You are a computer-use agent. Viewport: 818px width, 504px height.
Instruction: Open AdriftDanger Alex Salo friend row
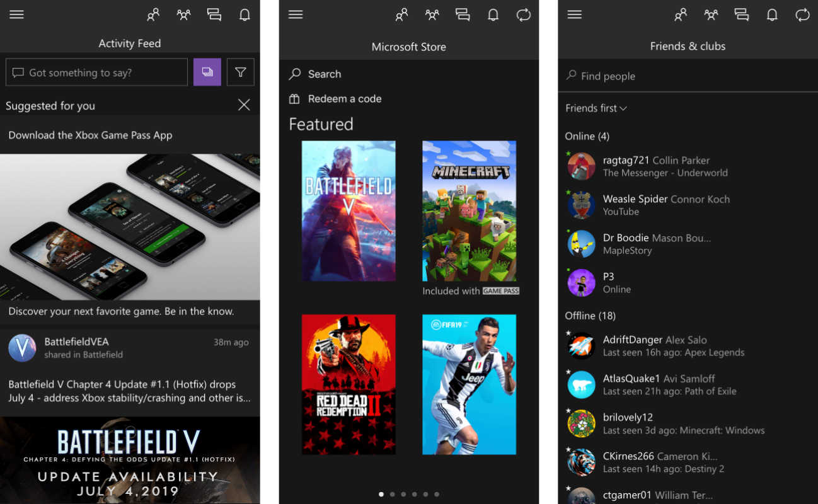point(688,346)
